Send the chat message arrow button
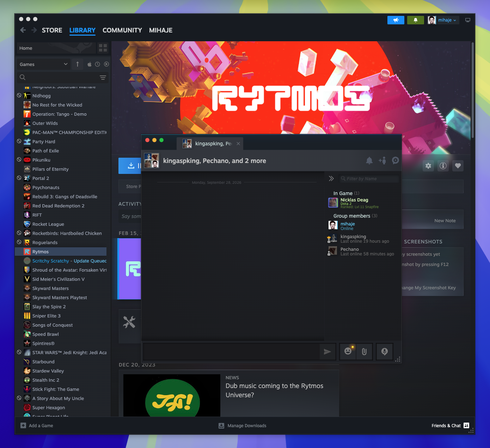This screenshot has width=490, height=448. (327, 351)
